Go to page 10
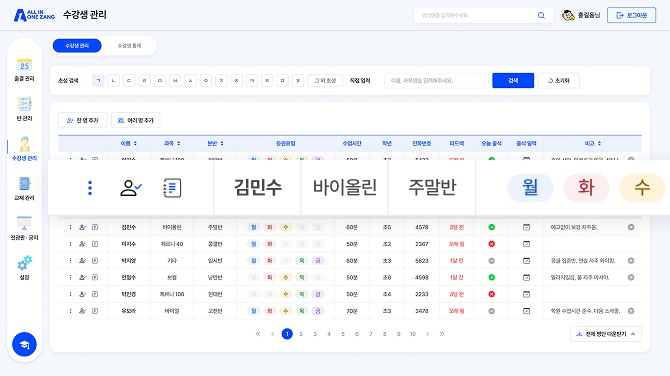670x376 pixels. click(413, 334)
